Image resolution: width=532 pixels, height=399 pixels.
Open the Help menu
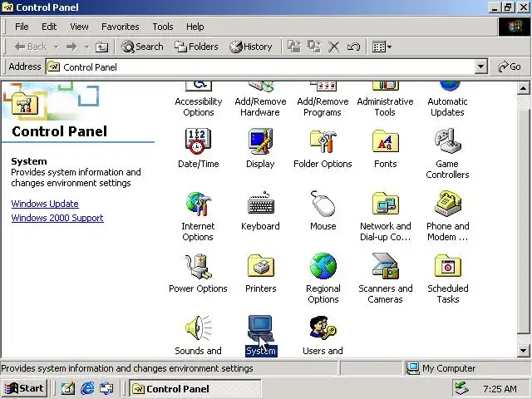[195, 27]
